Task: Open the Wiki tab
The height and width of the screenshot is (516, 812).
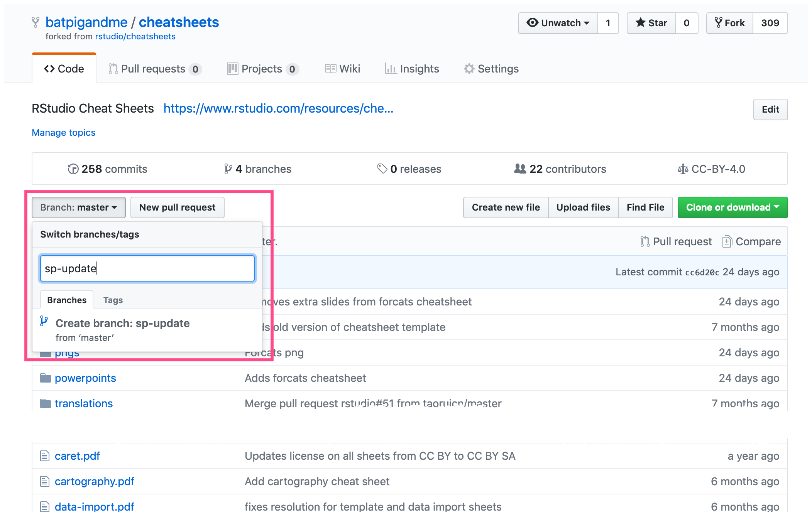Action: 342,69
